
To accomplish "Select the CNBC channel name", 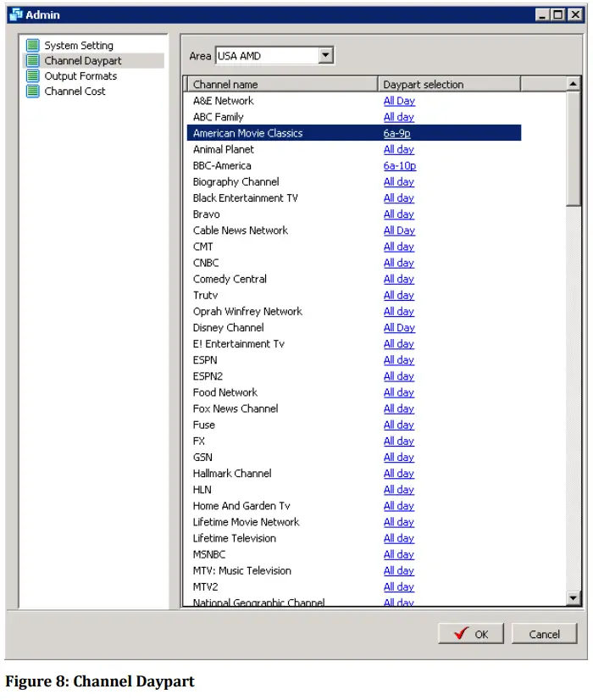I will pos(206,263).
